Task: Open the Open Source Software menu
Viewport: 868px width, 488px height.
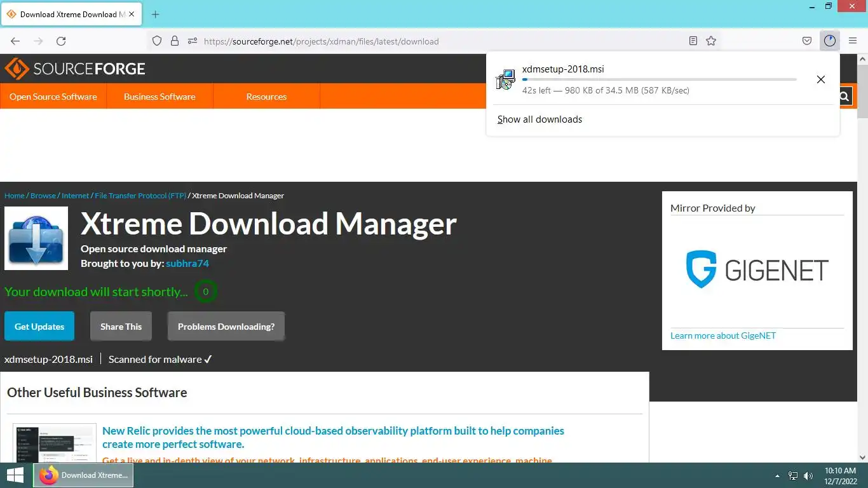Action: [53, 97]
